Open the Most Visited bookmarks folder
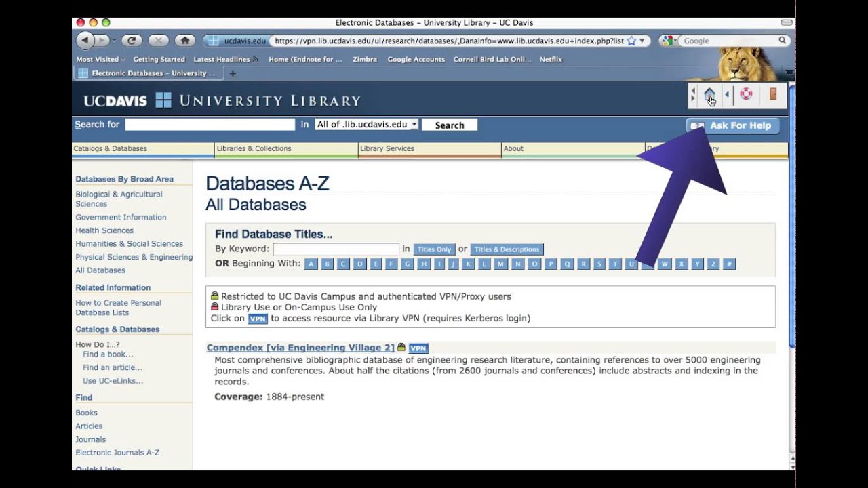This screenshot has width=868, height=488. [100, 60]
